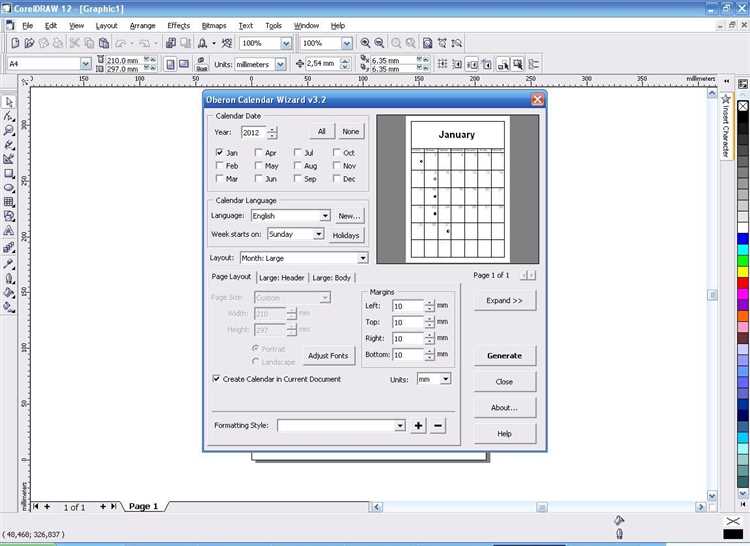Open the Layout Month: Large dropdown
750x546 pixels.
click(363, 258)
